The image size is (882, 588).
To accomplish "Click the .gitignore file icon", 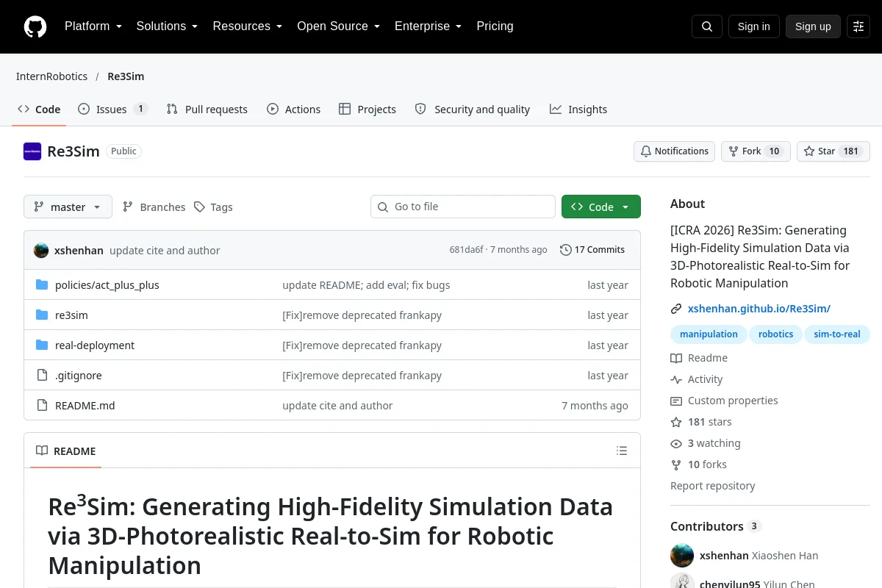I will [42, 376].
